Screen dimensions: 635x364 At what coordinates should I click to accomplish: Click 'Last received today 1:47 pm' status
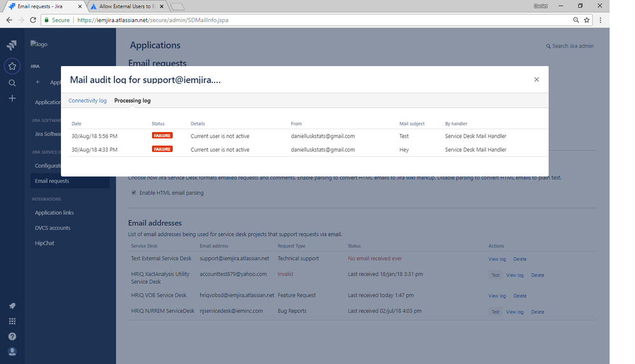[381, 295]
